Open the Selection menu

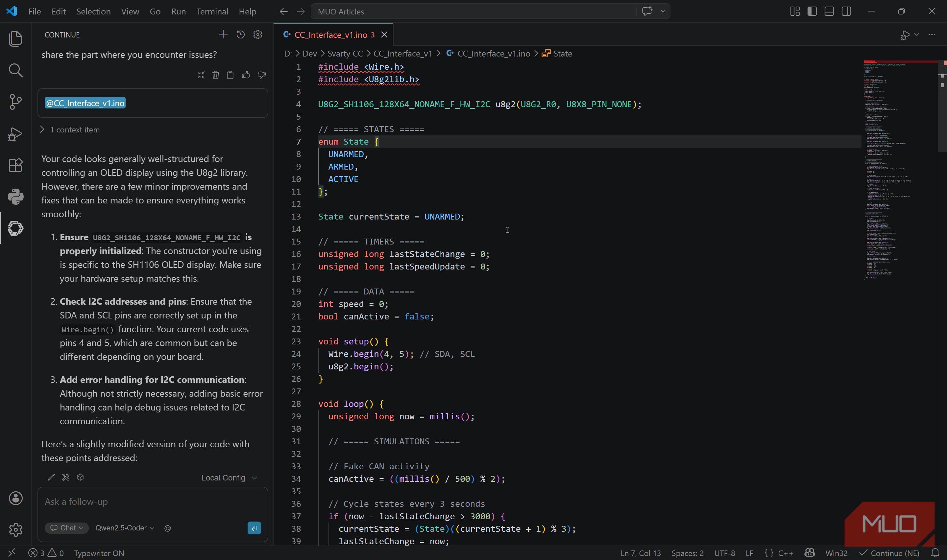pyautogui.click(x=93, y=12)
